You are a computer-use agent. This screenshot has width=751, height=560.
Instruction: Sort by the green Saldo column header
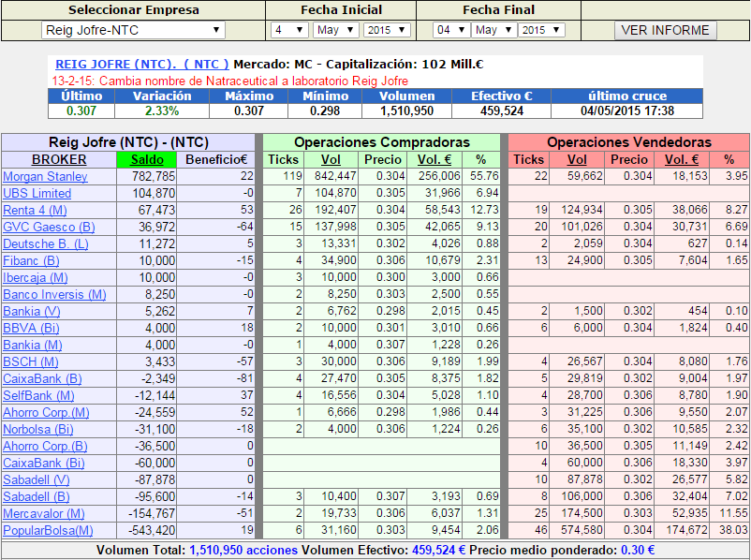pos(146,159)
